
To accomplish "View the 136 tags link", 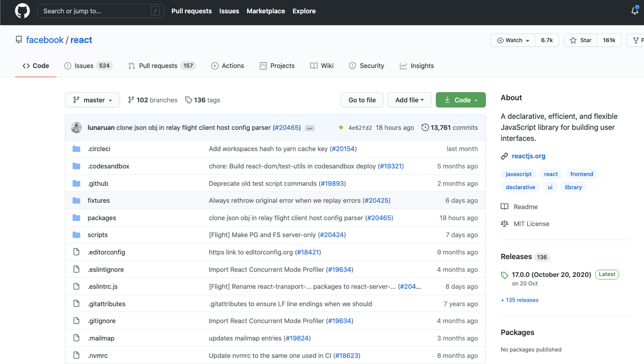I will 203,100.
